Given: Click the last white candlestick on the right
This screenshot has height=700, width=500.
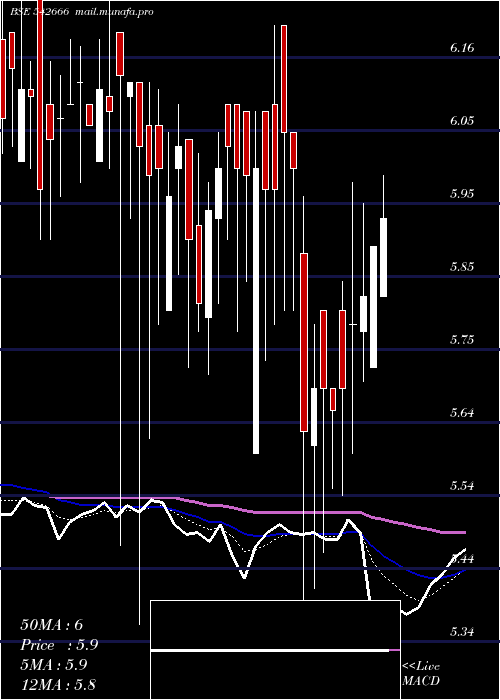Looking at the screenshot, I should pos(383,257).
